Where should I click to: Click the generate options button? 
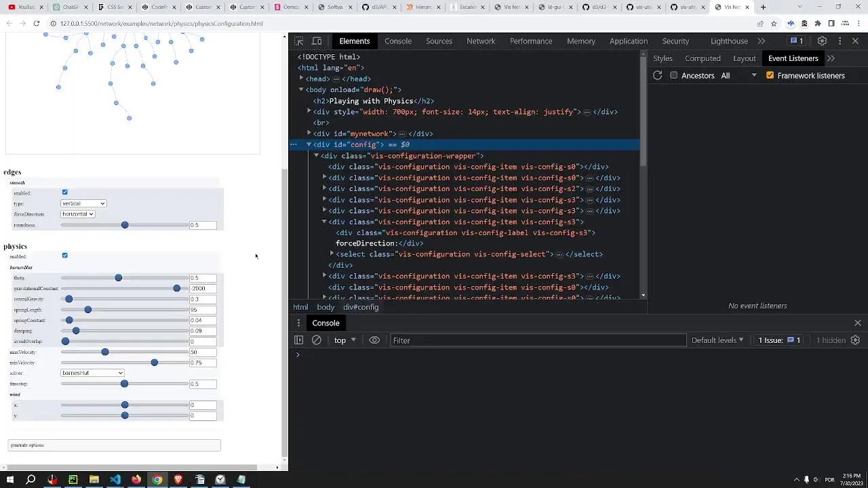coord(114,445)
